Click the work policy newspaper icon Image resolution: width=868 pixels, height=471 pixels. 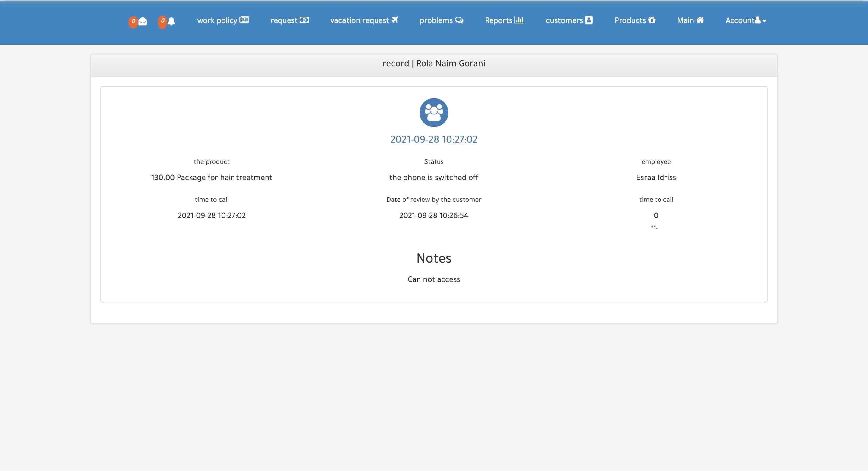coord(244,20)
